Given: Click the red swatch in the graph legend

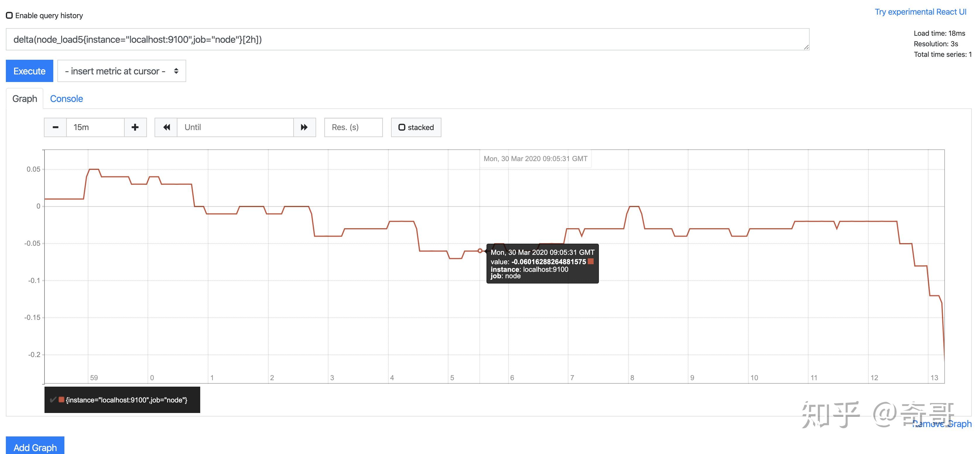Looking at the screenshot, I should (x=61, y=400).
